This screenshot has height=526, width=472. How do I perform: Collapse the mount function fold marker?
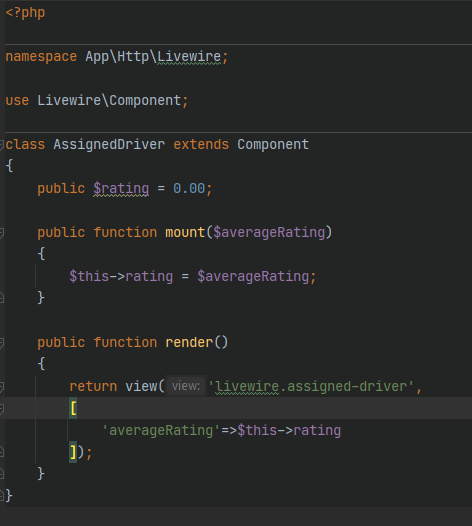click(1, 233)
